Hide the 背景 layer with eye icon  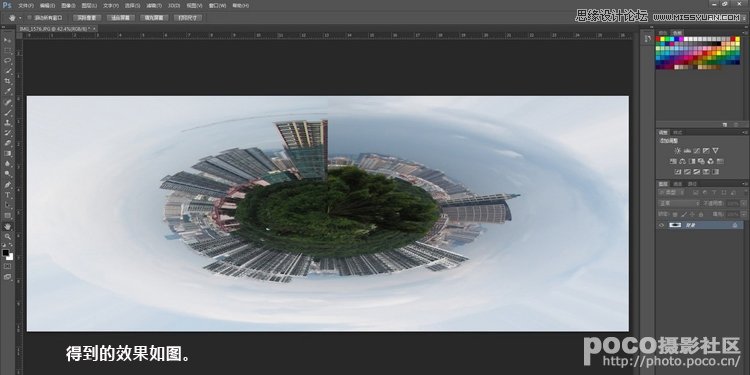tap(661, 224)
